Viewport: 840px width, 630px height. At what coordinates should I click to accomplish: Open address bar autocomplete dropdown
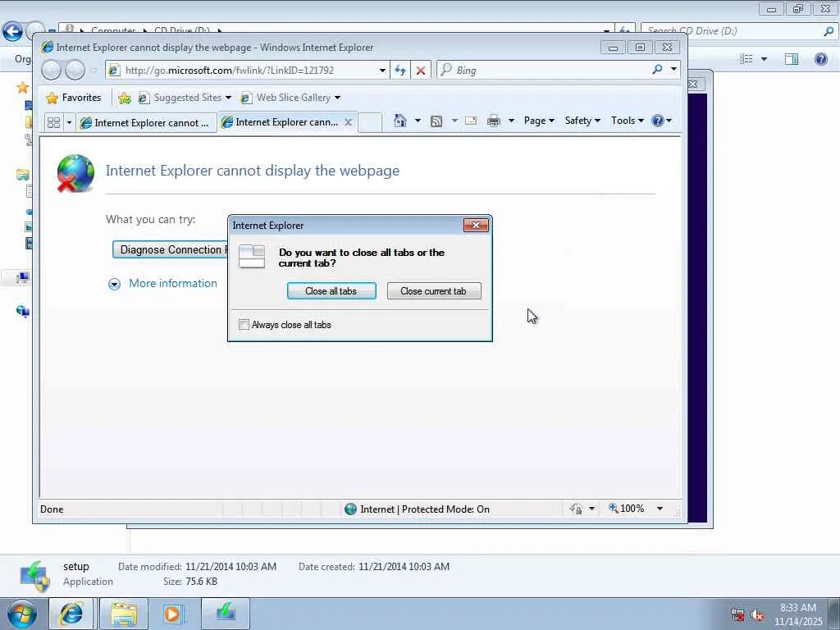click(382, 71)
